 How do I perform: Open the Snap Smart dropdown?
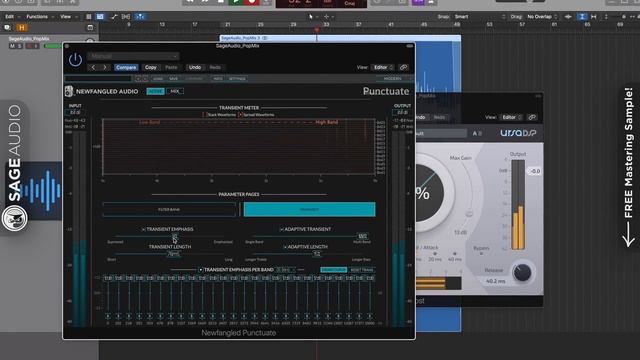tap(480, 17)
